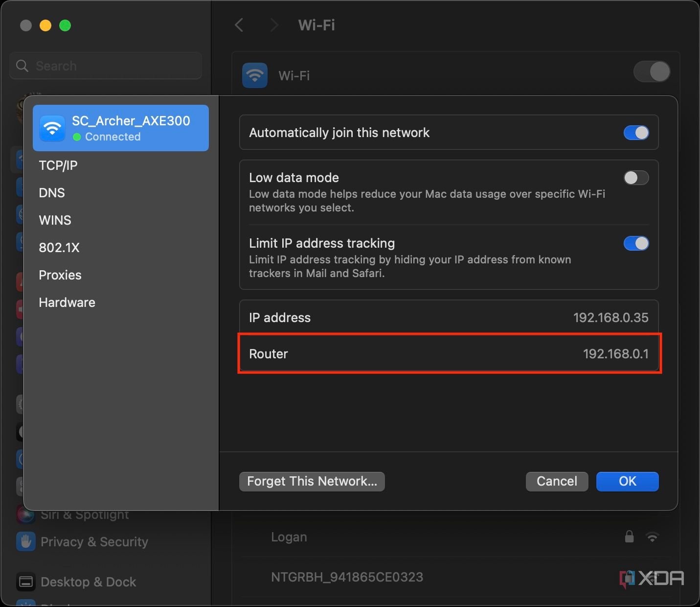
Task: Click the blue Wi-Fi icon in the sidebar
Action: point(20,159)
